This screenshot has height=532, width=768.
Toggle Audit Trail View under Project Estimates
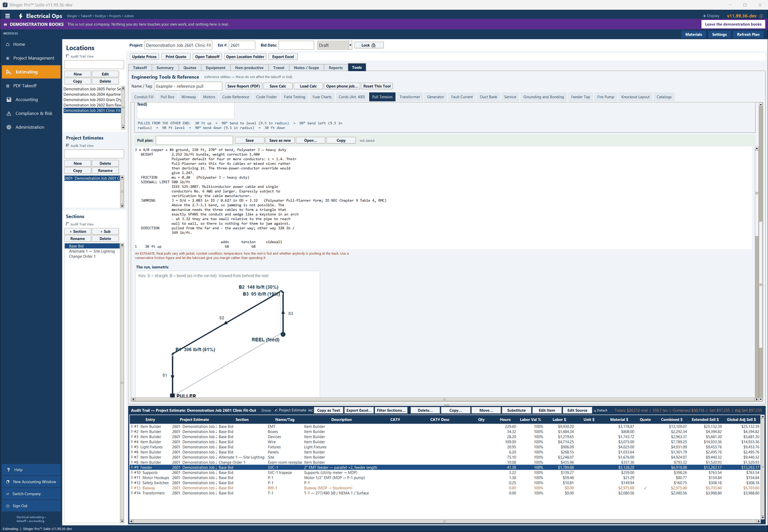[68, 145]
